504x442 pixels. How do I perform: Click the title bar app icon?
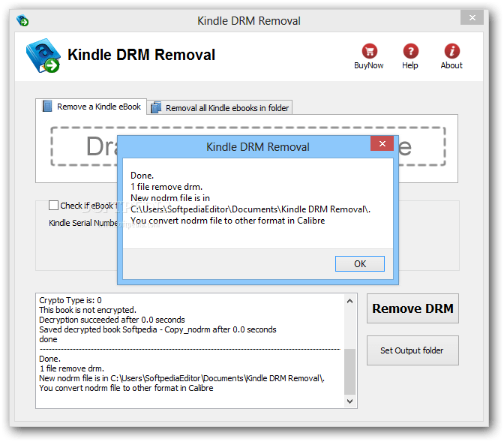22,20
